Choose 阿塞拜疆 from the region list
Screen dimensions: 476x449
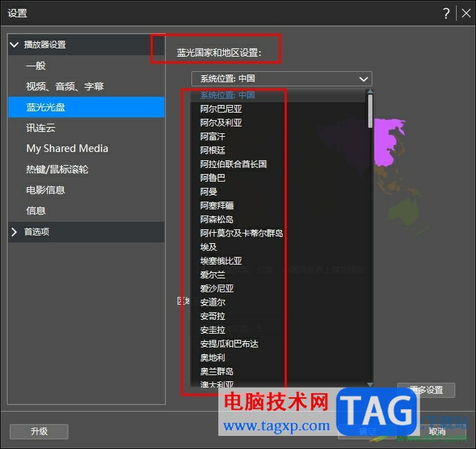[x=278, y=206]
